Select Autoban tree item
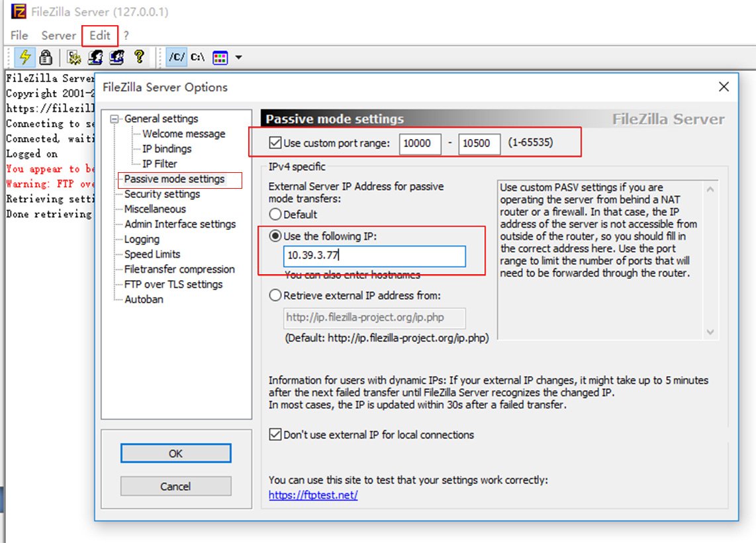Screen dimensions: 756x543 point(144,299)
